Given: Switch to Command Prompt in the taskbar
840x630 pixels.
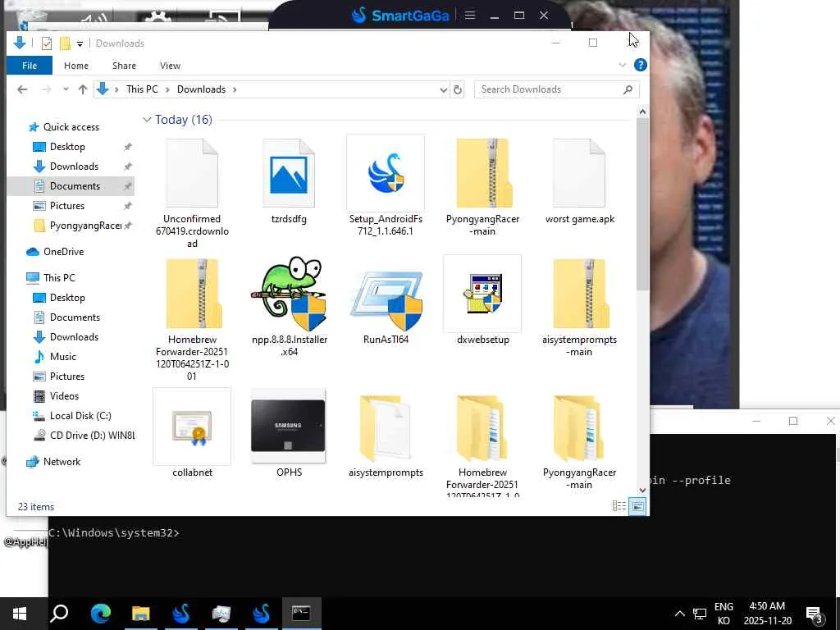Looking at the screenshot, I should coord(301,614).
